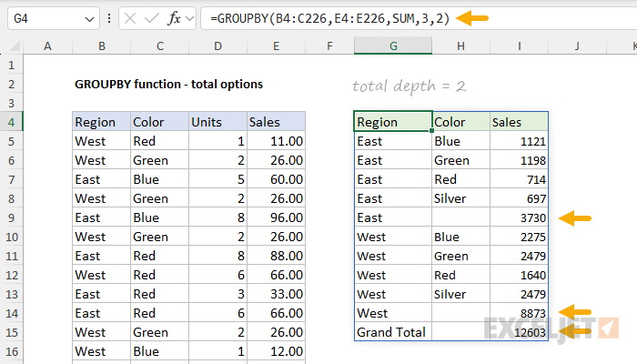The image size is (637, 364).
Task: Click result value 697
Action: click(x=520, y=198)
